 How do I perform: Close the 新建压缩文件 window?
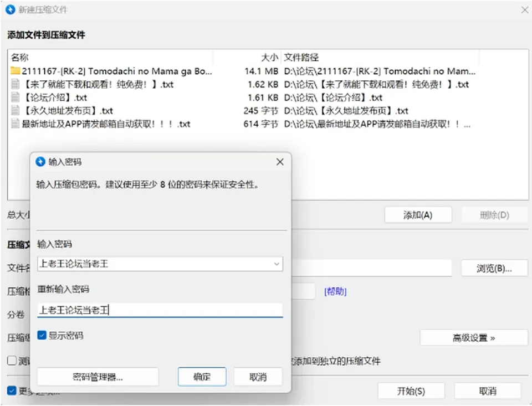pyautogui.click(x=525, y=9)
